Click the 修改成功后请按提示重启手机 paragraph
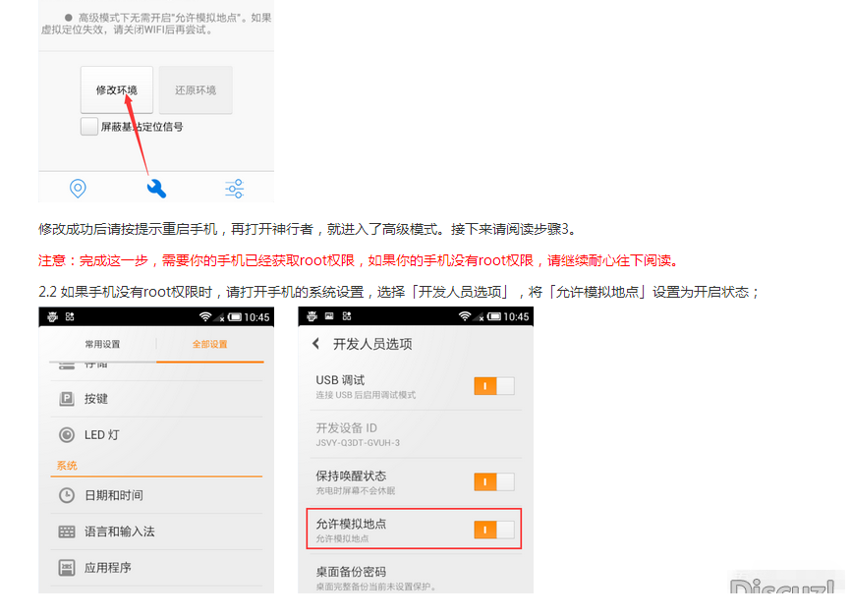Viewport: 851px width, 616px height. (308, 229)
